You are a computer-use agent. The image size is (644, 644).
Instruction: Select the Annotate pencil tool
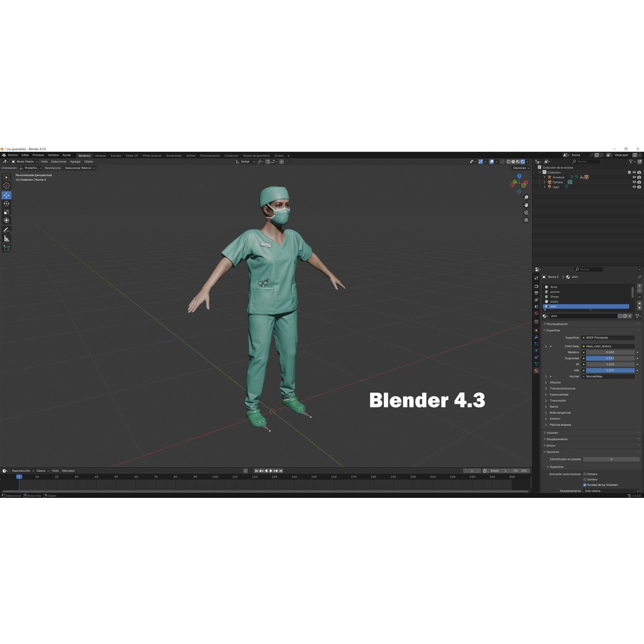click(x=6, y=230)
